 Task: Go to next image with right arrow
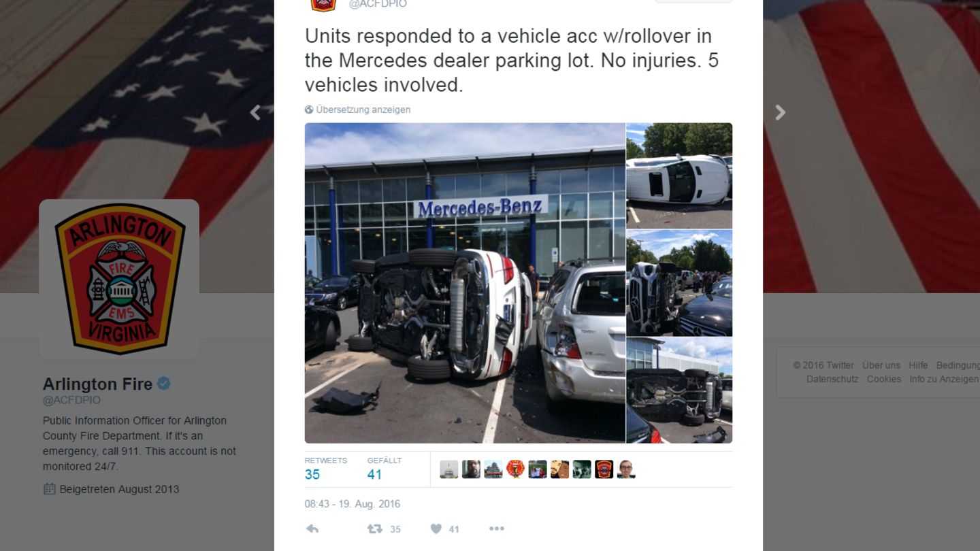tap(780, 112)
